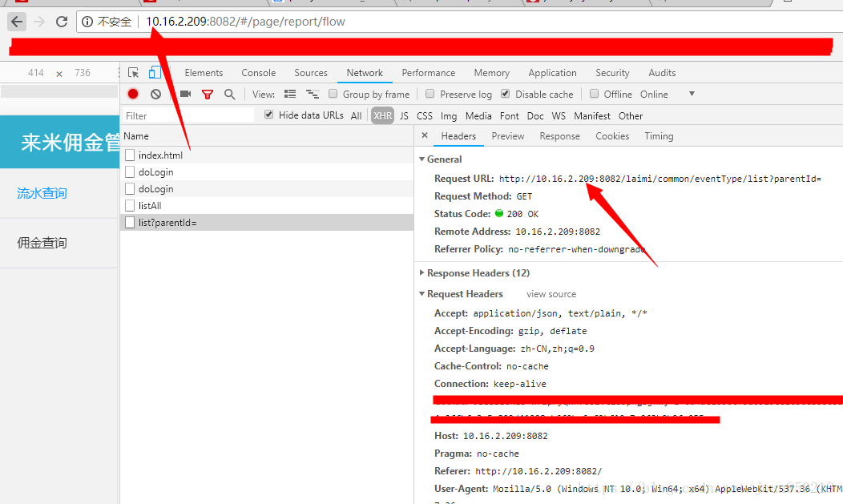The height and width of the screenshot is (504, 843).
Task: Open the Security panel tab
Action: (612, 73)
